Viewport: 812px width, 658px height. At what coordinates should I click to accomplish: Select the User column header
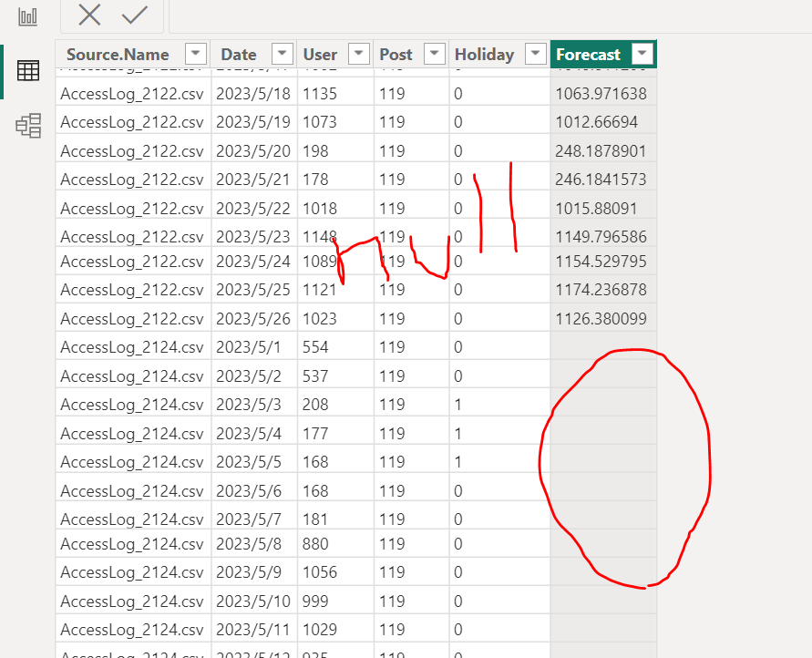click(x=320, y=55)
